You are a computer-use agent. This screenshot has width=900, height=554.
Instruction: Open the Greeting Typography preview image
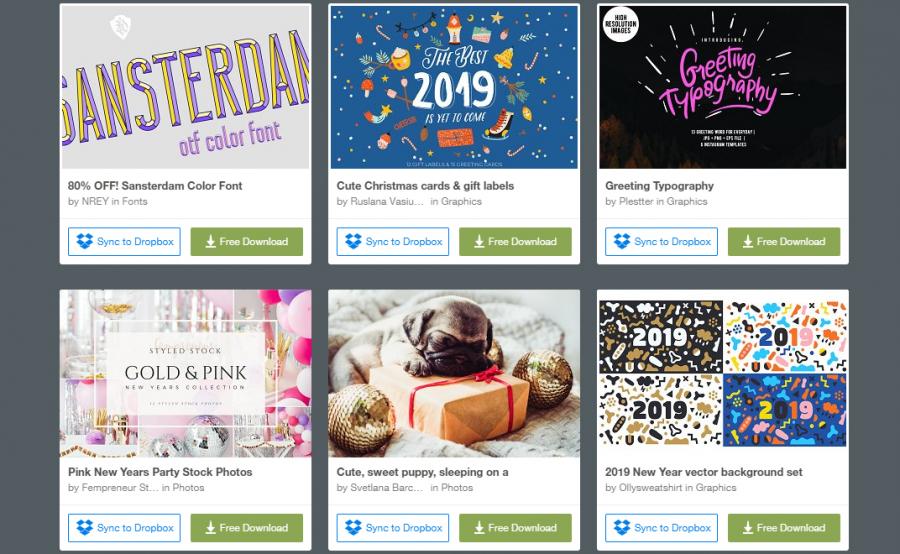(x=723, y=87)
